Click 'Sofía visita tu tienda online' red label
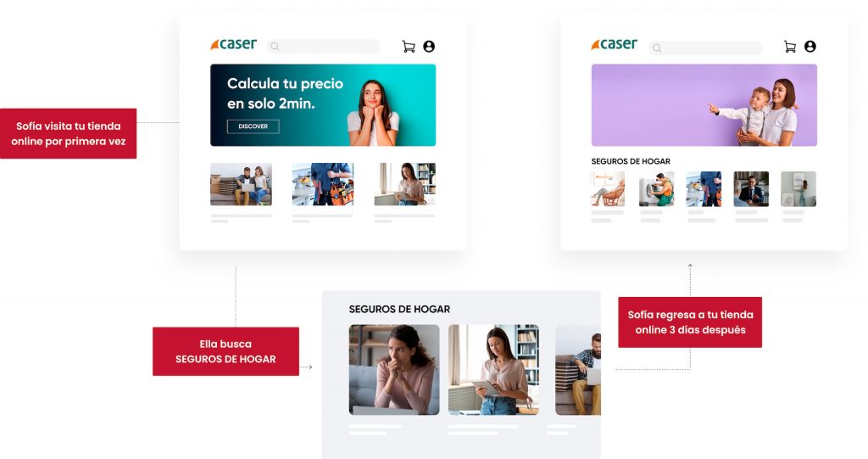The width and height of the screenshot is (868, 459). (x=68, y=133)
